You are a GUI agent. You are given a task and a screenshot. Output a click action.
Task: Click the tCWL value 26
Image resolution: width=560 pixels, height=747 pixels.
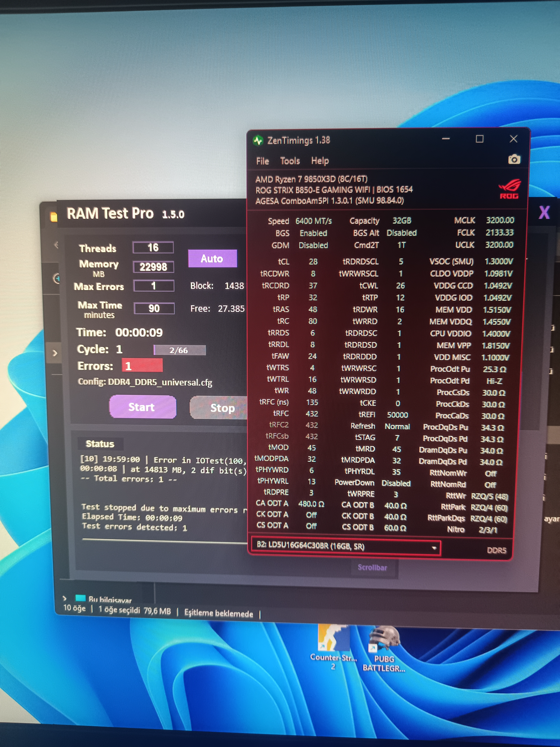coord(400,286)
